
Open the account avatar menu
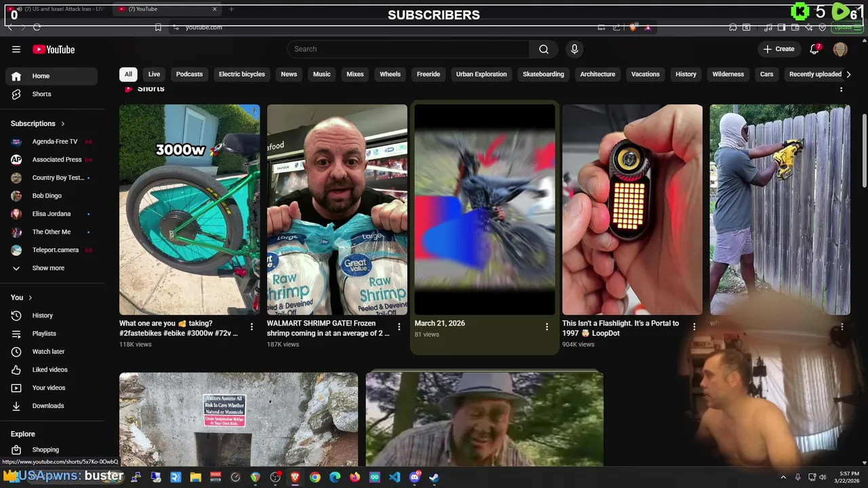pyautogui.click(x=840, y=49)
